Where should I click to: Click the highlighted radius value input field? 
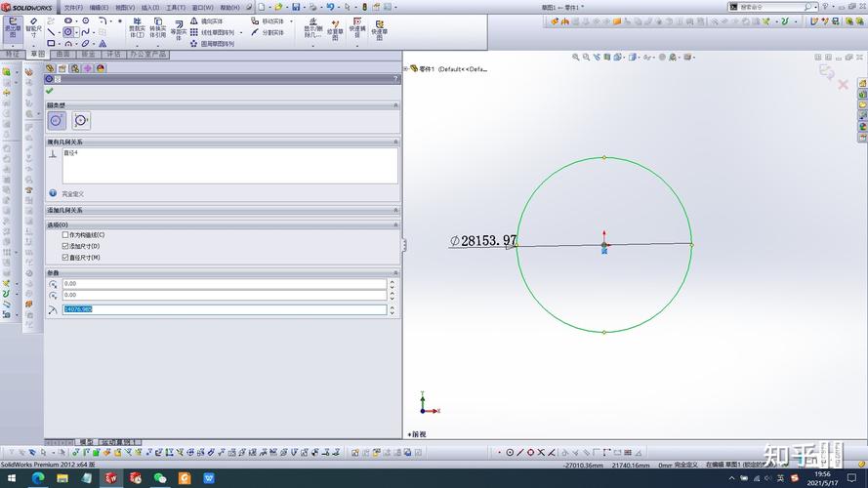pyautogui.click(x=224, y=309)
